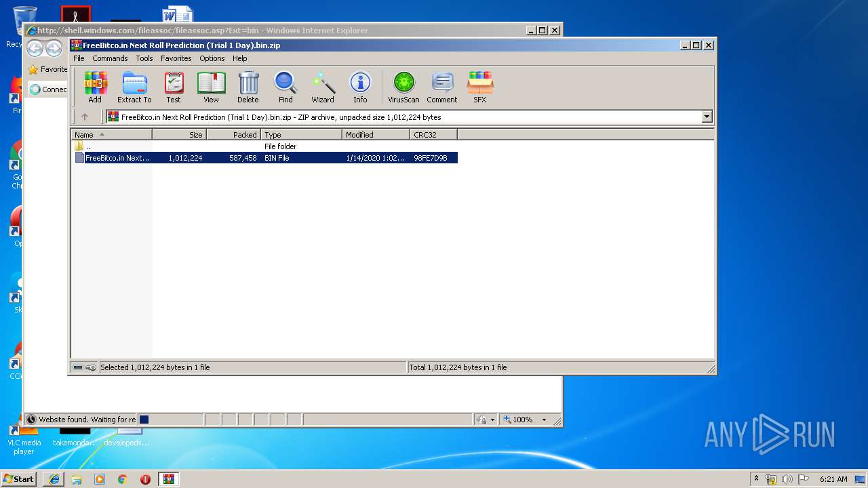The image size is (868, 488).
Task: Click the volume speaker tray icon
Action: click(787, 479)
